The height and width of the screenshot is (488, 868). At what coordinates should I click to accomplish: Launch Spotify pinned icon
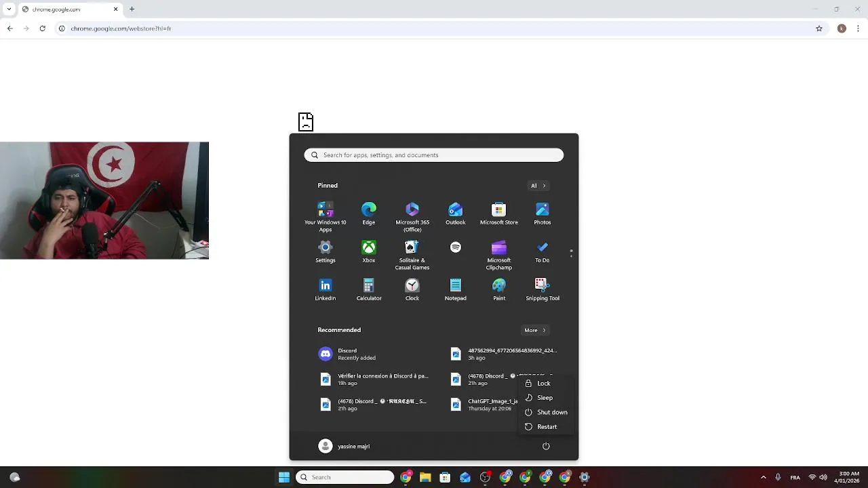(456, 247)
